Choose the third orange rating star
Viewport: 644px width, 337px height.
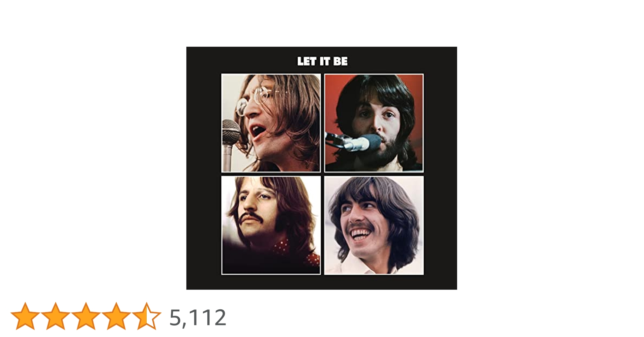pos(86,316)
